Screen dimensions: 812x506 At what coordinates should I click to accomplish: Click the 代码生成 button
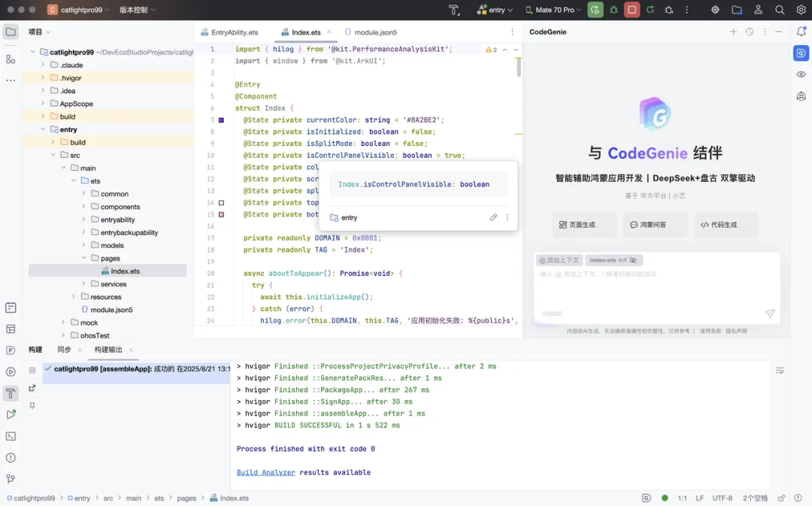pyautogui.click(x=726, y=225)
